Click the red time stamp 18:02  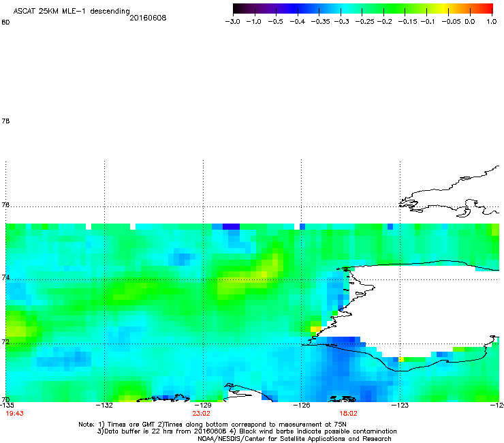pyautogui.click(x=348, y=414)
